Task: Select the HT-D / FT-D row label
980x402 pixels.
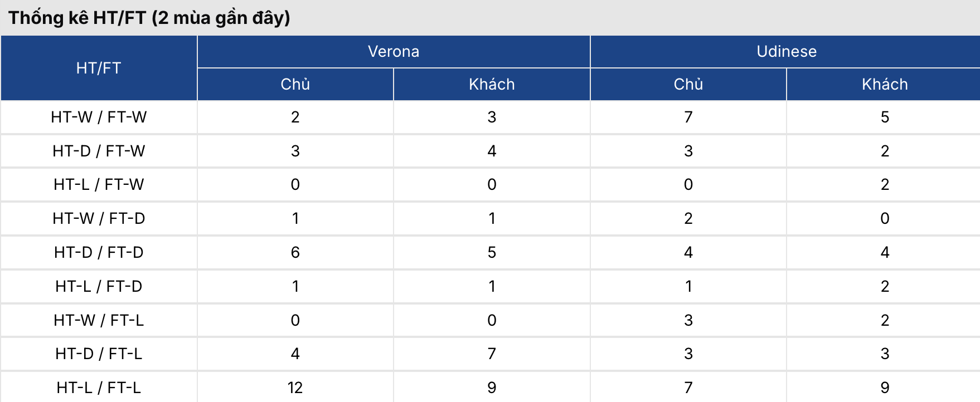Action: click(99, 252)
